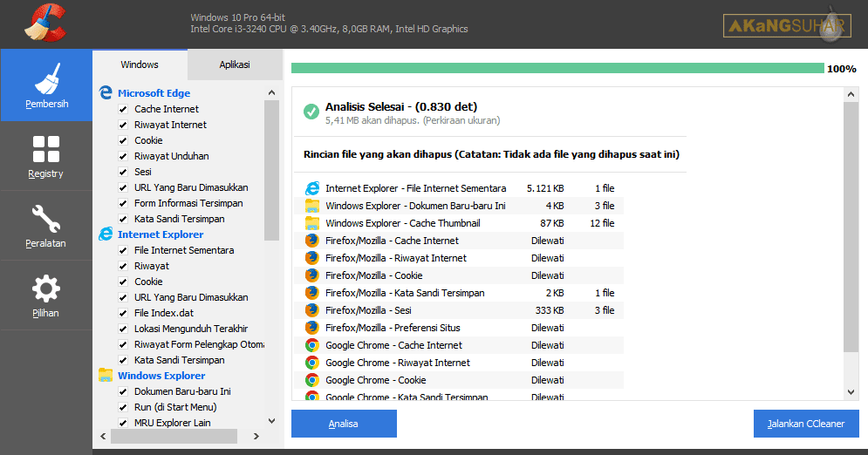Click the Microsoft Edge category icon

point(106,93)
